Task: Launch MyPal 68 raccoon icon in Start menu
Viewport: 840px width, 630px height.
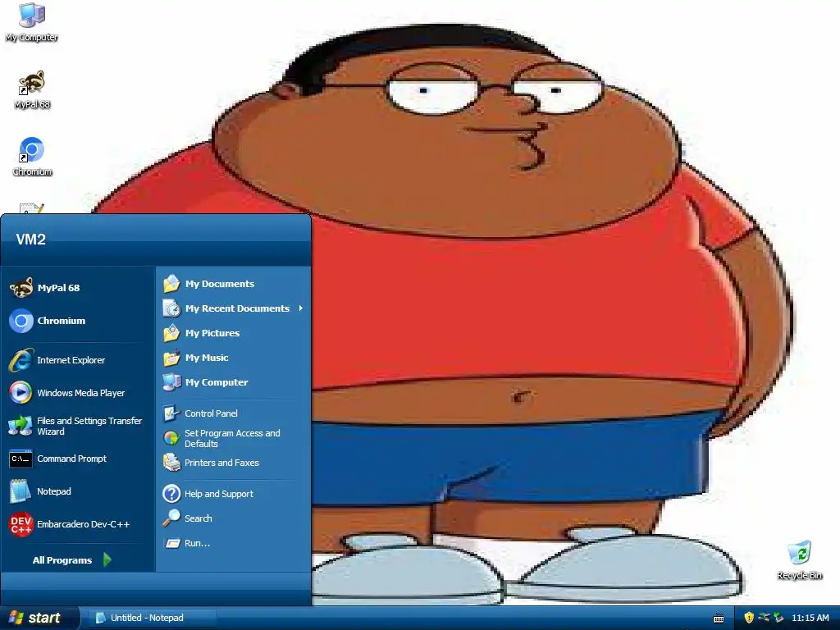Action: (21, 288)
